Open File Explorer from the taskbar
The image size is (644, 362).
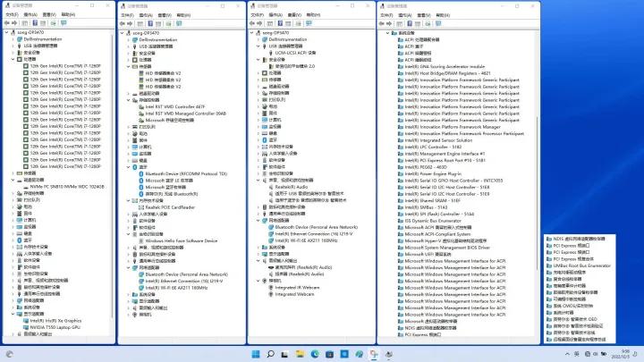point(300,354)
